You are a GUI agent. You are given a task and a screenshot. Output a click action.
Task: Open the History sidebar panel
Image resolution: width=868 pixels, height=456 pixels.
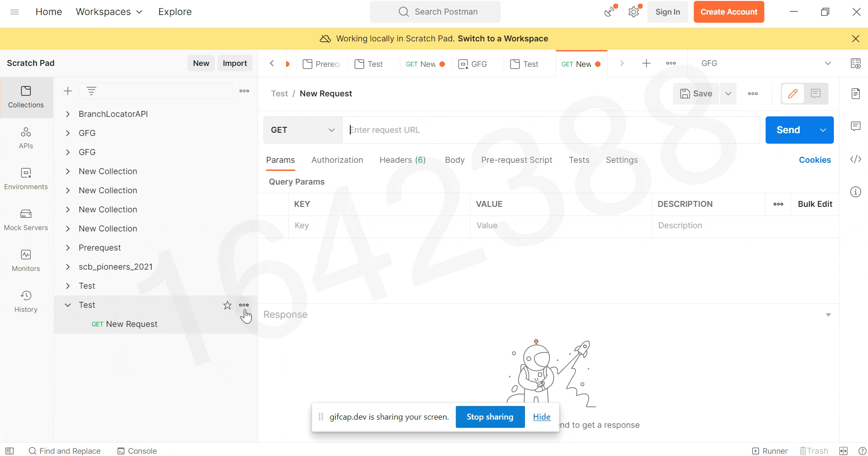26,302
